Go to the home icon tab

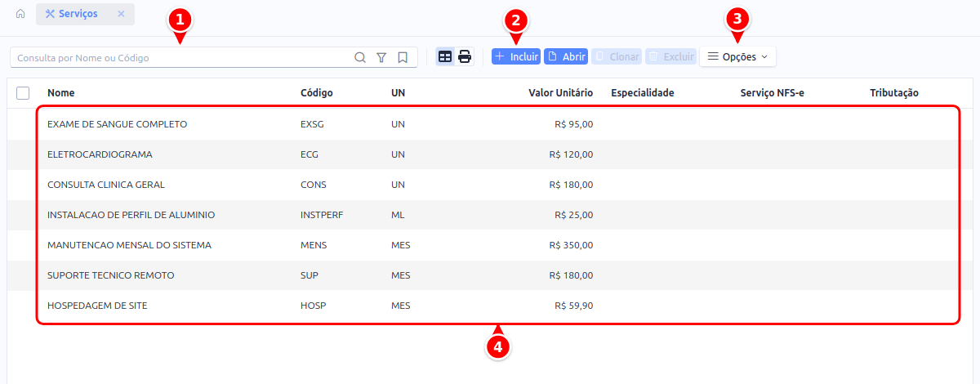tap(20, 14)
